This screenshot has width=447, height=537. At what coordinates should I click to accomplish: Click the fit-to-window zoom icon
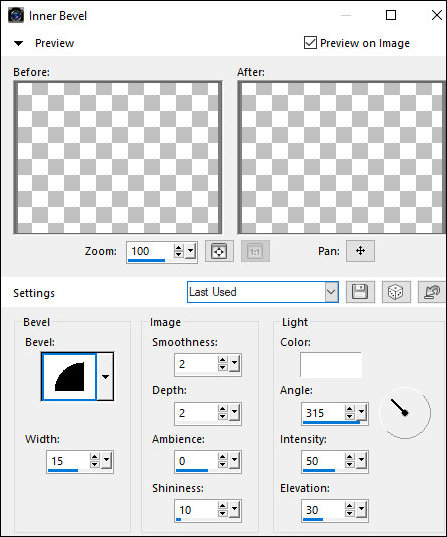pos(219,251)
